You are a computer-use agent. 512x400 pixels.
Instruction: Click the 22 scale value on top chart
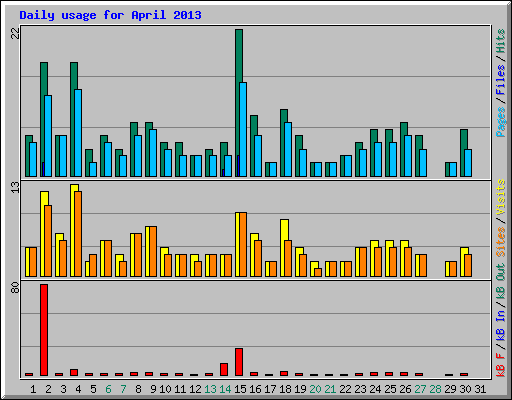(x=16, y=33)
